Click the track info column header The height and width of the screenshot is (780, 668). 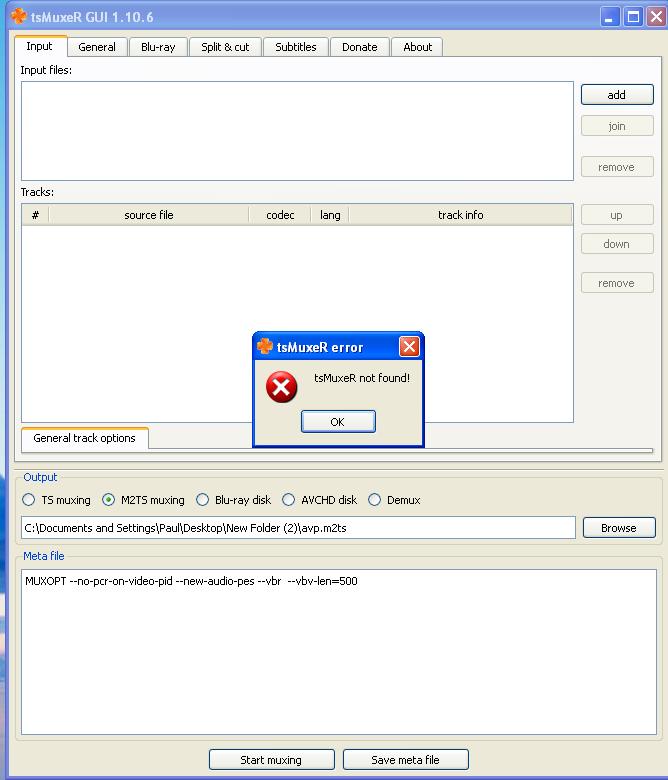coord(461,215)
